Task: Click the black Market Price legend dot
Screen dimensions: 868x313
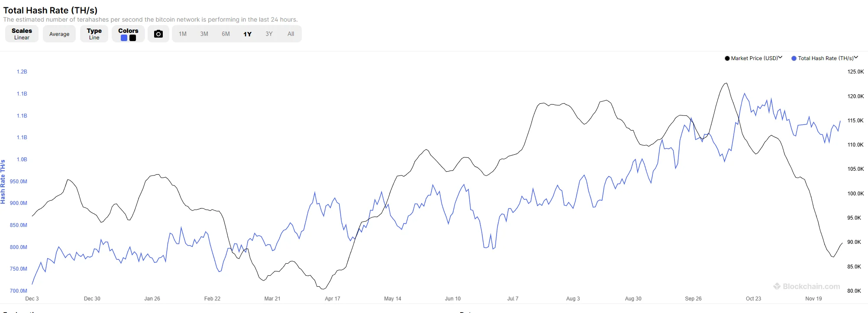Action: (727, 58)
